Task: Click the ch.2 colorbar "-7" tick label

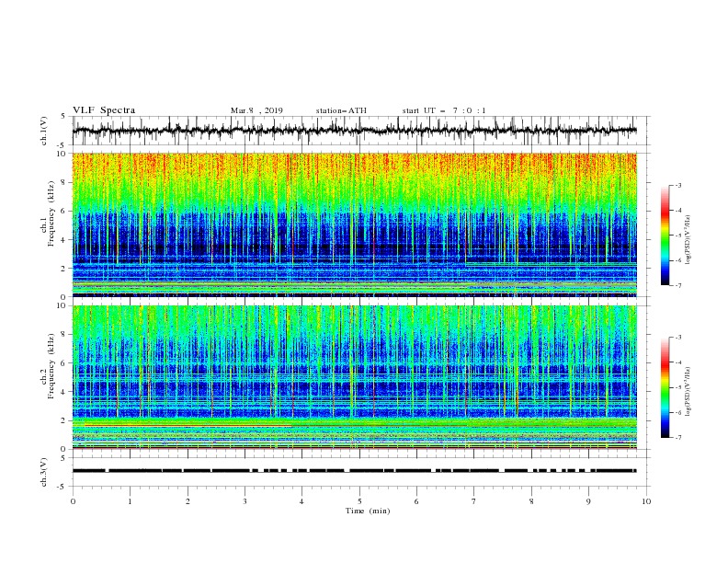Action: tap(677, 438)
